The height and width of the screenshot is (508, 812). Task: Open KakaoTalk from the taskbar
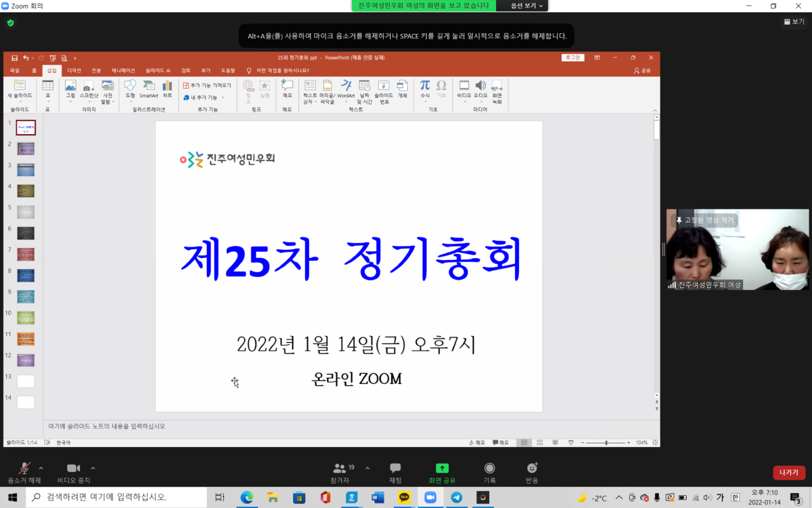point(404,498)
